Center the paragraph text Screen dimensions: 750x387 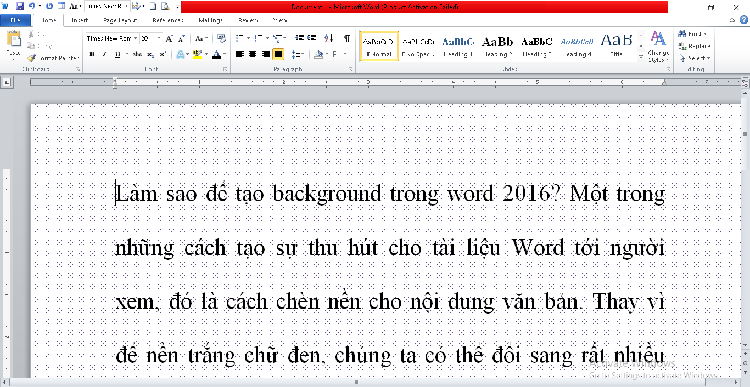pyautogui.click(x=253, y=54)
